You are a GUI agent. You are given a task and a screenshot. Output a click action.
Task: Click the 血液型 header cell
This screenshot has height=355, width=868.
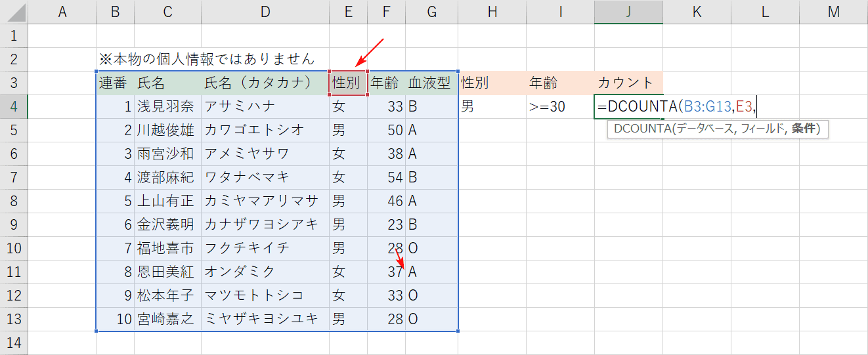[x=431, y=83]
